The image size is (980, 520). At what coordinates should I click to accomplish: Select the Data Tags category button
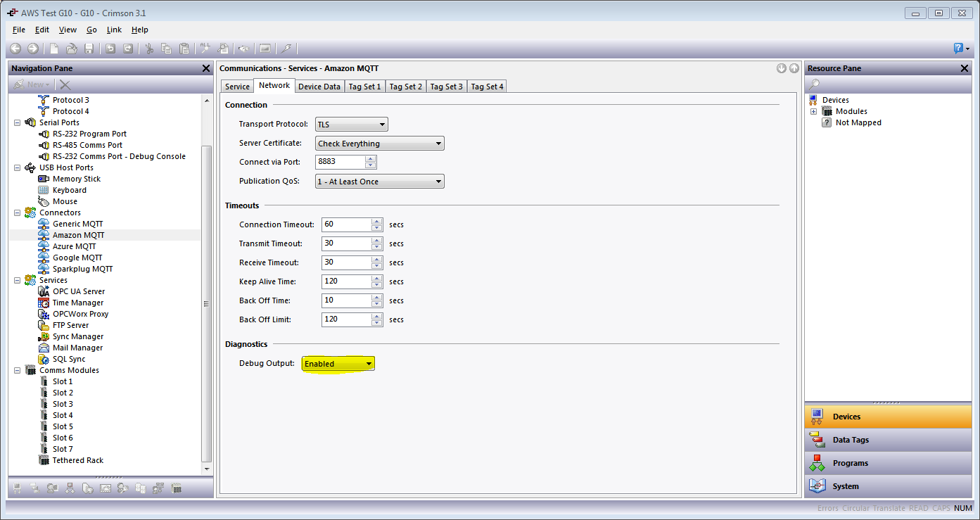click(x=887, y=440)
